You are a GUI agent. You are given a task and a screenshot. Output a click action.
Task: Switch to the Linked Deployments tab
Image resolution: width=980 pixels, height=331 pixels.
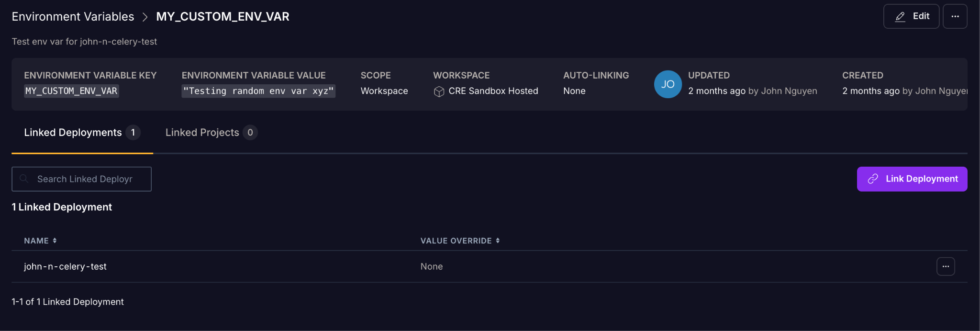(82, 133)
